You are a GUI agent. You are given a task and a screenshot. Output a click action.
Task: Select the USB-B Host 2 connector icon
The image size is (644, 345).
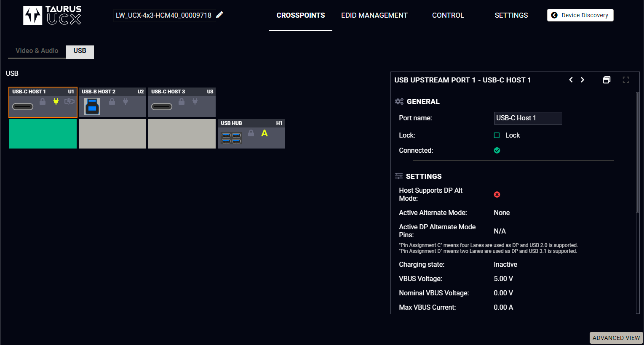(x=92, y=106)
